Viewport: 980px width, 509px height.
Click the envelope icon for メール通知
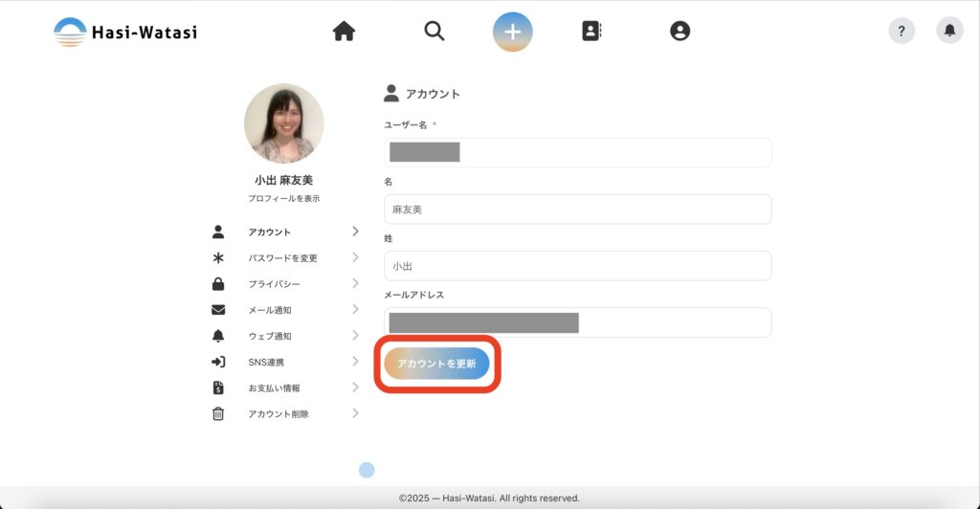(x=218, y=310)
